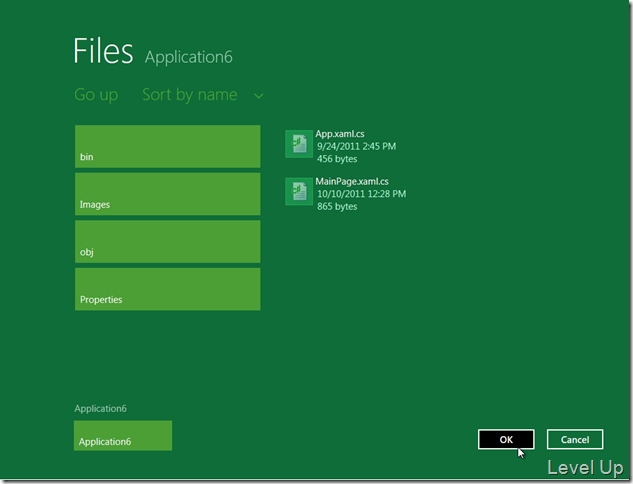
Task: Click the 9/24/2011 2:45 PM date
Action: click(356, 146)
